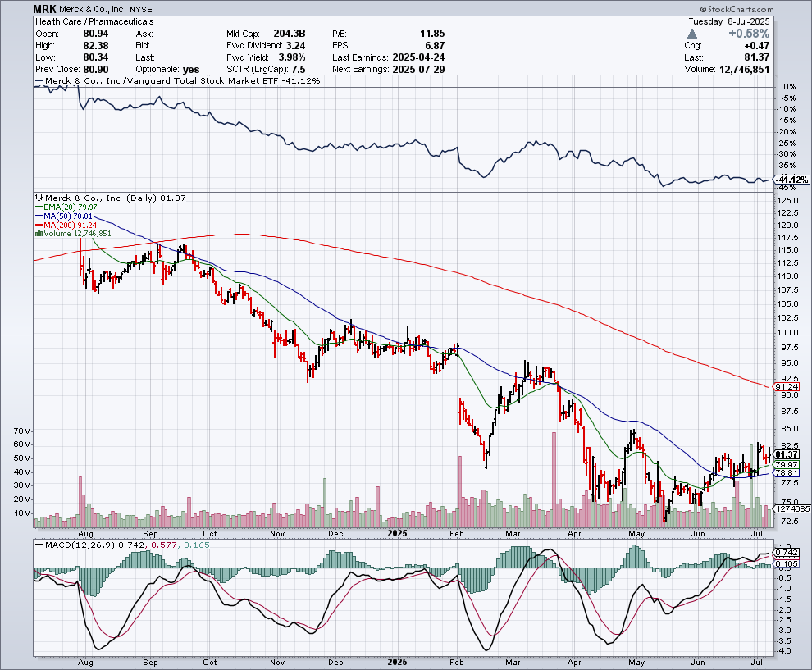The width and height of the screenshot is (812, 670).
Task: Click the Prev Close value 80.90
Action: (x=96, y=70)
